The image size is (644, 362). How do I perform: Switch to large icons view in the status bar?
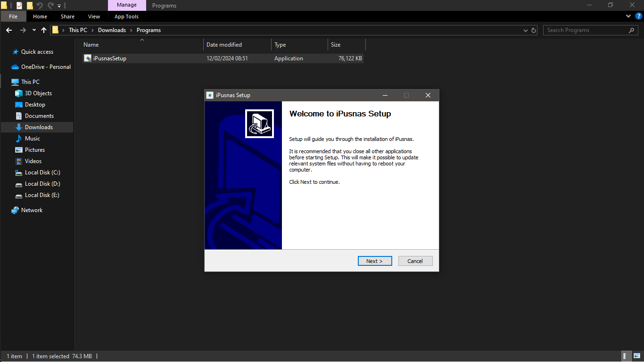637,356
